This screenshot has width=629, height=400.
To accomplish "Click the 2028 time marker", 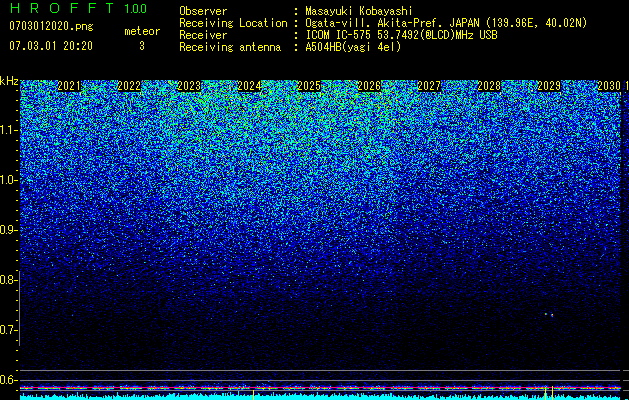I will tap(489, 86).
